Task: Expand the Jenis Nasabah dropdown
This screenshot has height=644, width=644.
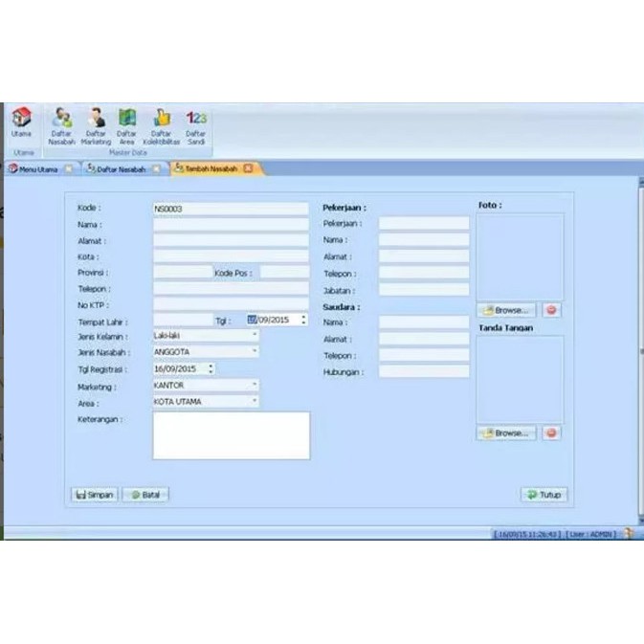Action: [255, 351]
